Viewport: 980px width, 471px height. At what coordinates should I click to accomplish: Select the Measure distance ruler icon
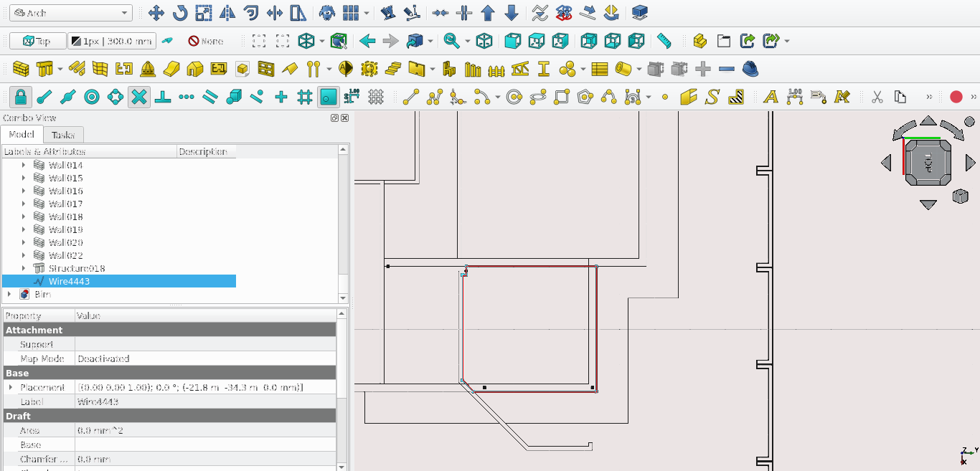[x=664, y=41]
